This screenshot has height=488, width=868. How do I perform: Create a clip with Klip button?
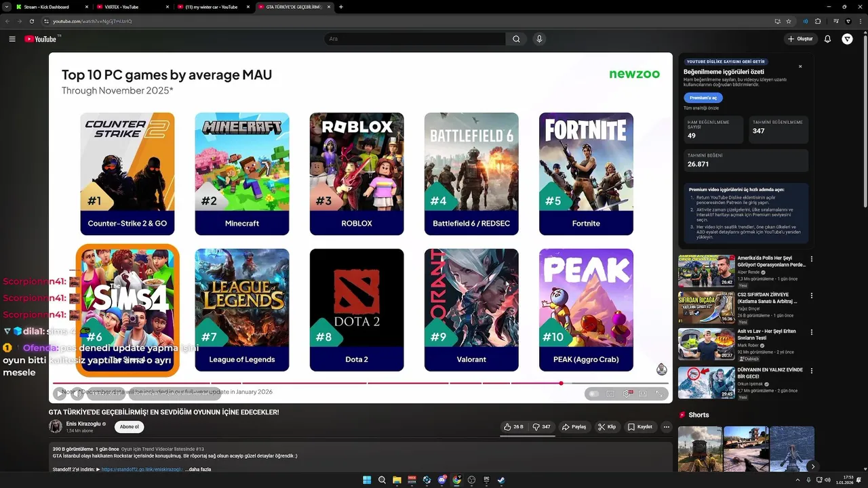[x=607, y=427]
